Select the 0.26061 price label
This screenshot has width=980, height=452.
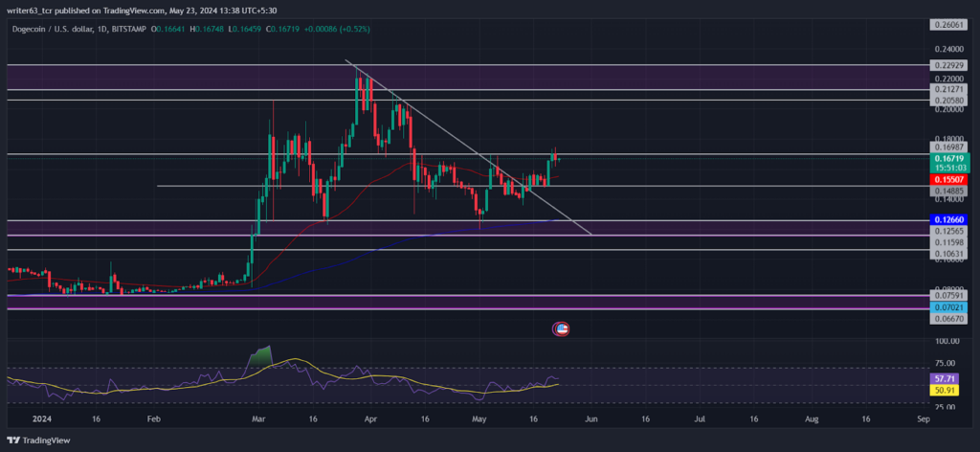948,25
